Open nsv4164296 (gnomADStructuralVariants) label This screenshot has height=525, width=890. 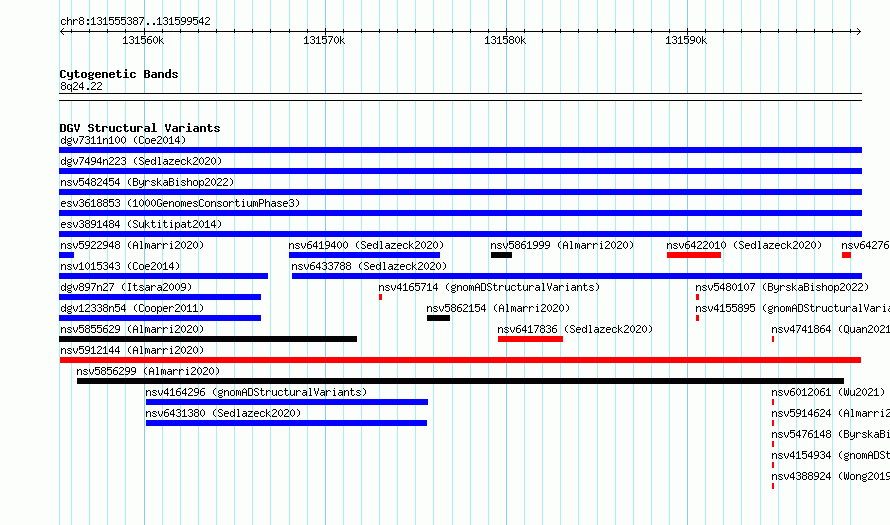(x=256, y=392)
